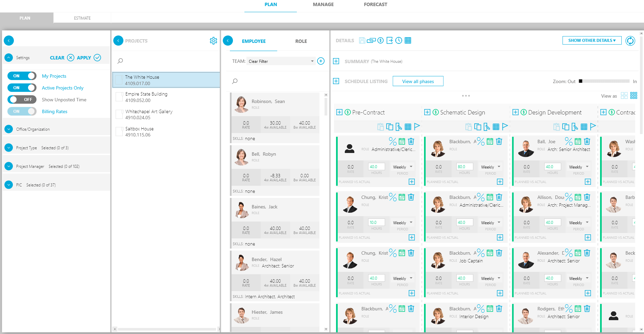This screenshot has width=644, height=334.
Task: Switch to the large tile view icon
Action: 624,96
